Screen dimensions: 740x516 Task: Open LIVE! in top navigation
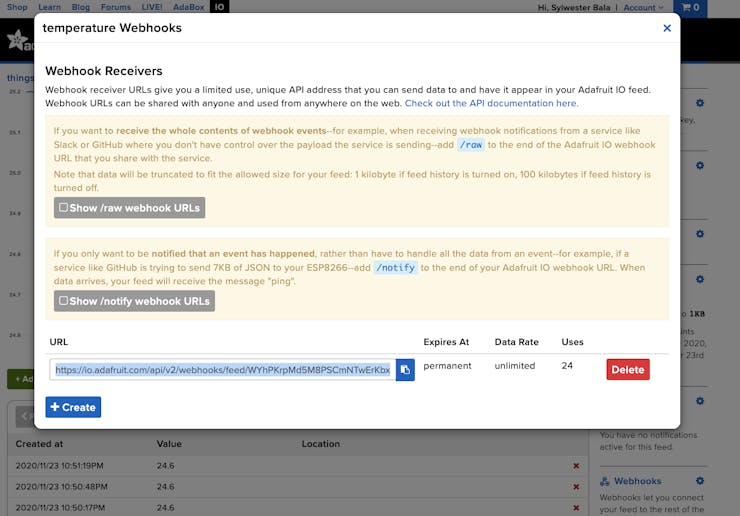pyautogui.click(x=151, y=7)
